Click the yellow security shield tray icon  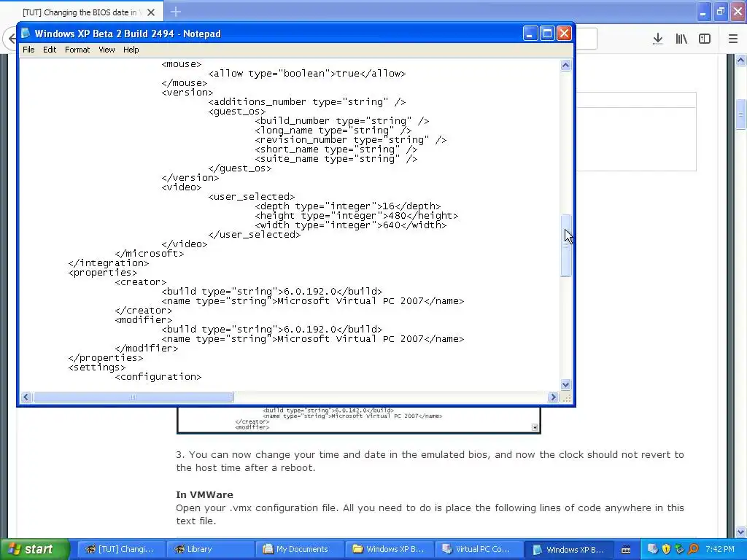[666, 549]
